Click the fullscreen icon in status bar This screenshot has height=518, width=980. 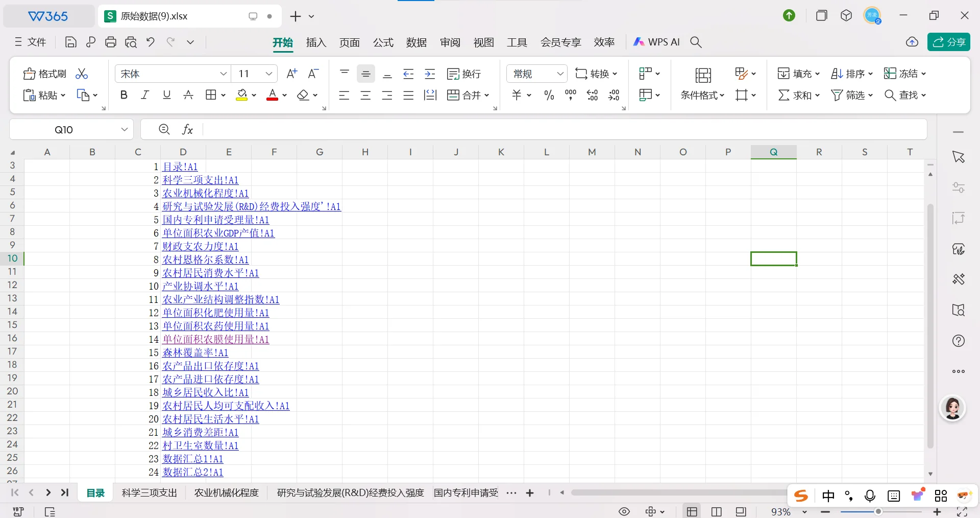pos(962,511)
